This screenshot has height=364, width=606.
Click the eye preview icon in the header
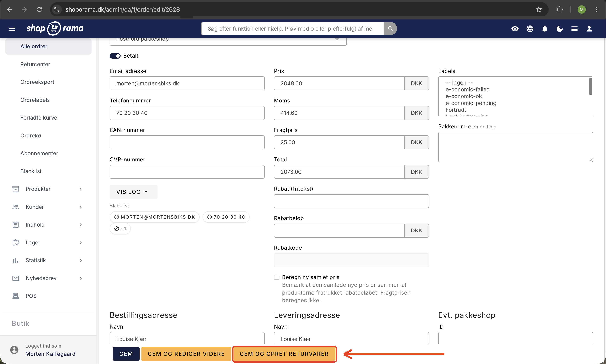(515, 29)
